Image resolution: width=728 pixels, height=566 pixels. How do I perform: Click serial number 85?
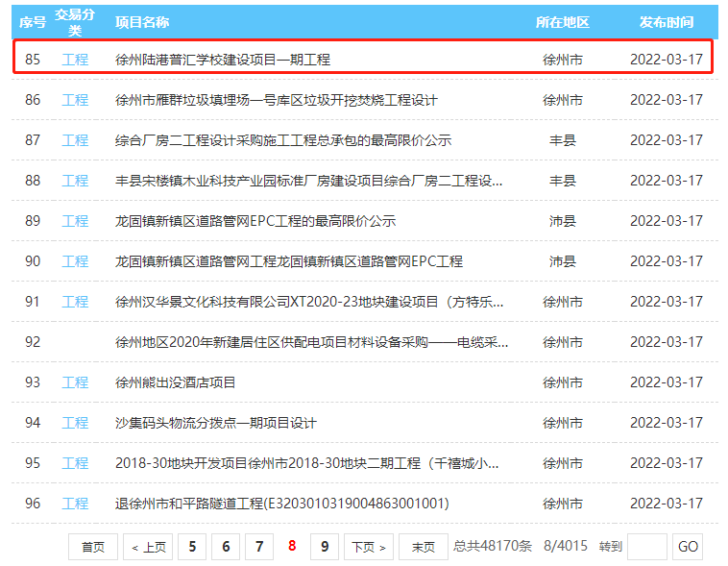click(x=33, y=60)
